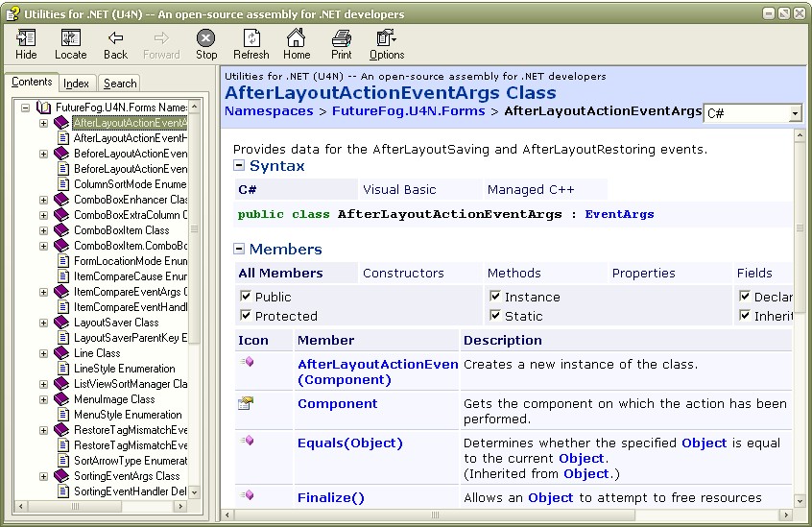The image size is (812, 527).
Task: Open the Options toolbar menu
Action: pyautogui.click(x=386, y=38)
